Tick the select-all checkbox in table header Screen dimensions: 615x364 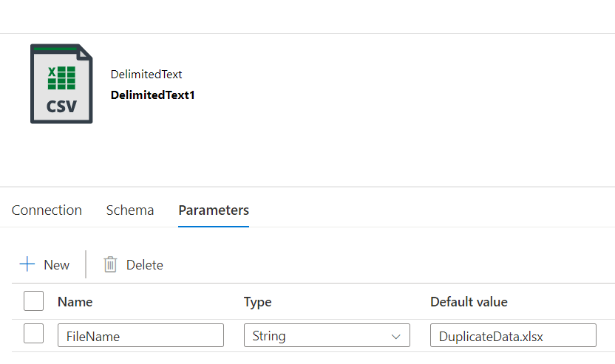coord(33,301)
